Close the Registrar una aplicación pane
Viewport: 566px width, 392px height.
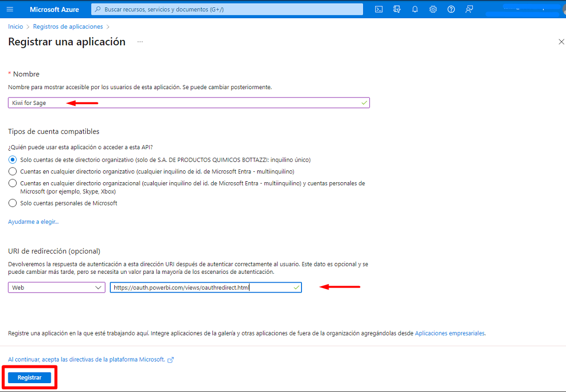pyautogui.click(x=561, y=42)
